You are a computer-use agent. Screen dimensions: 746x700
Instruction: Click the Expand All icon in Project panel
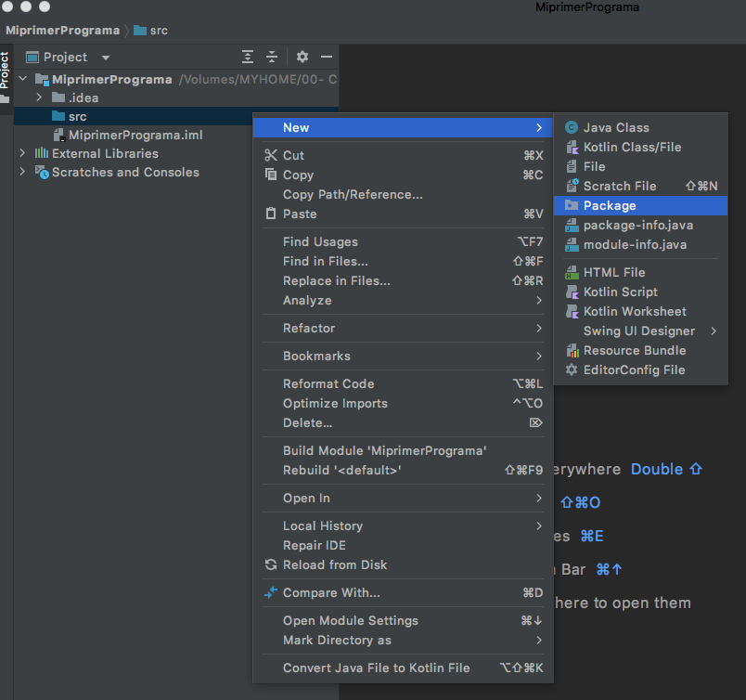point(248,58)
